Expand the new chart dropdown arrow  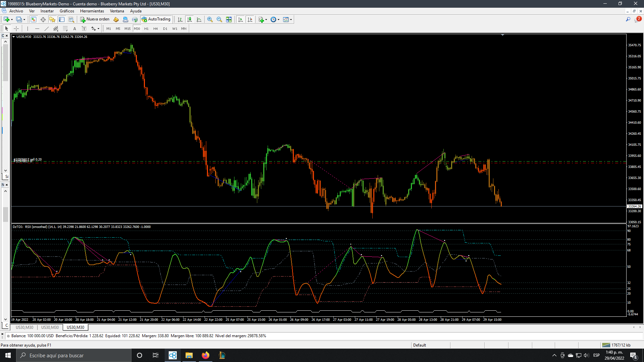(12, 19)
